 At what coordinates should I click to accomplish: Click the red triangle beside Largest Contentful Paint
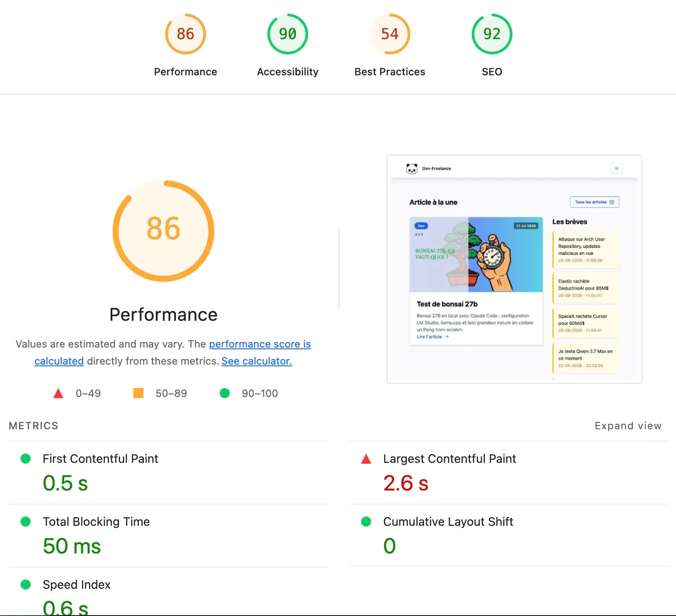(x=366, y=459)
